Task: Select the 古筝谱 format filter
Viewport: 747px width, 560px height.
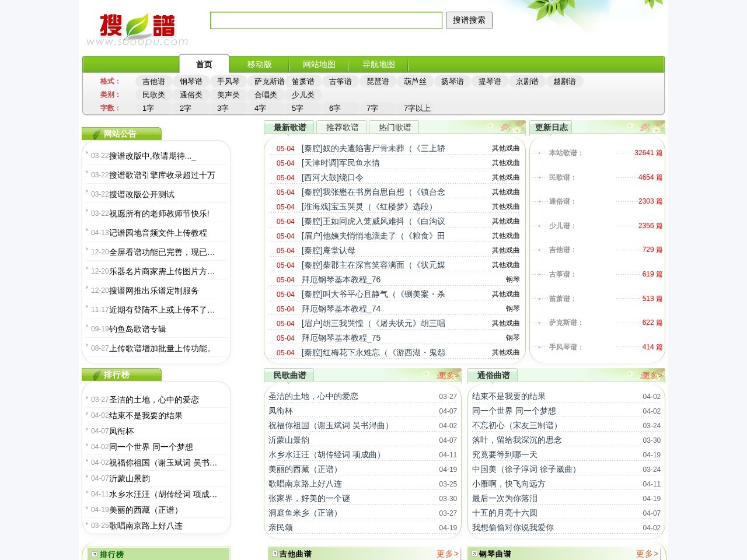Action: coord(341,82)
